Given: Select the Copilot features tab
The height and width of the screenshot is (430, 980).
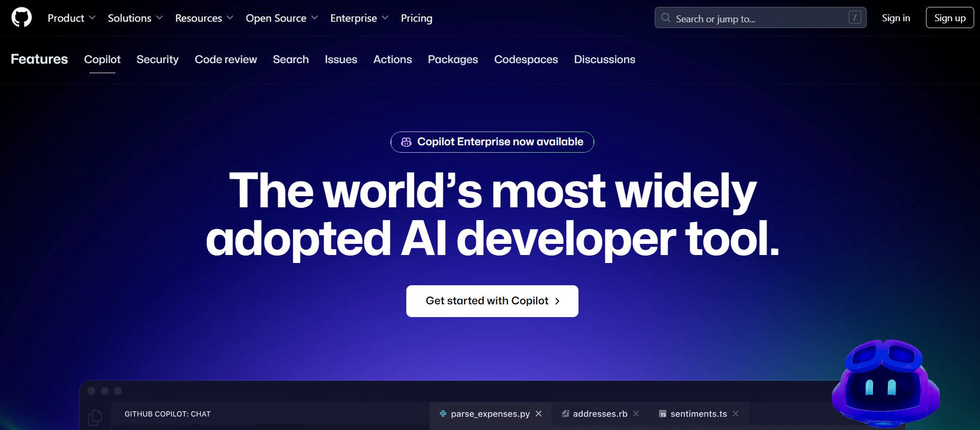Looking at the screenshot, I should pyautogui.click(x=102, y=59).
